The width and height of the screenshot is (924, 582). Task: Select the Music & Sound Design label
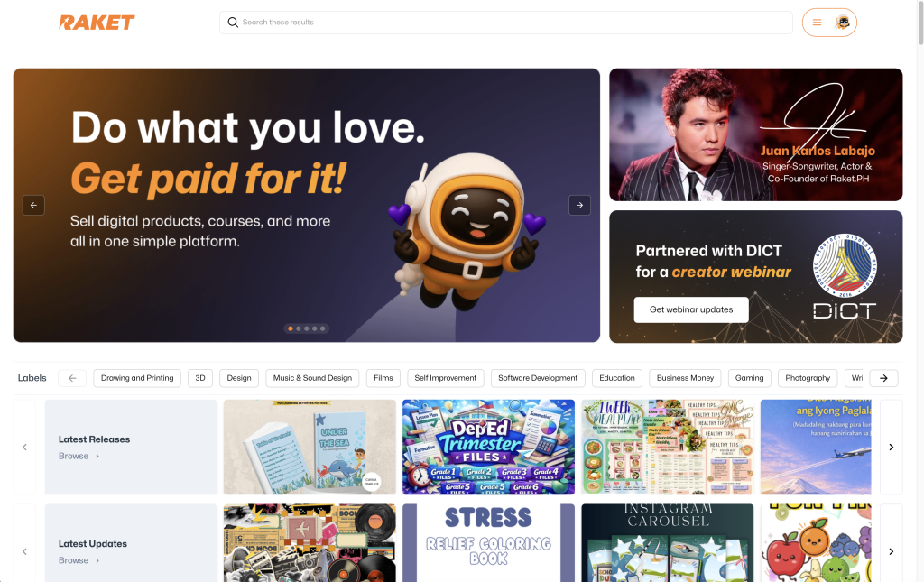click(x=312, y=378)
